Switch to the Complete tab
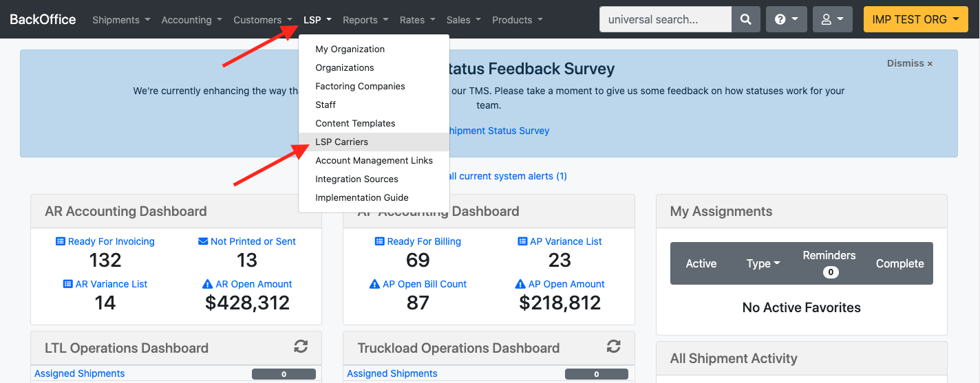 (899, 264)
